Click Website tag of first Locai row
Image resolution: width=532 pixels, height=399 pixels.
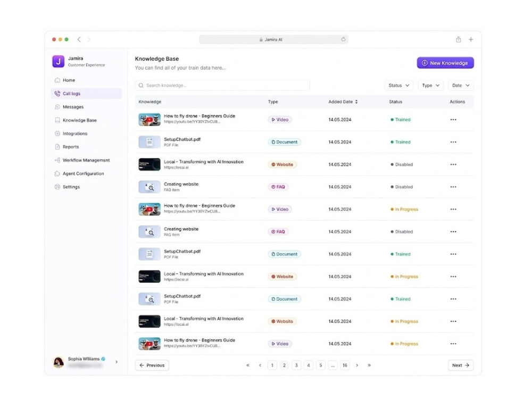click(x=282, y=164)
